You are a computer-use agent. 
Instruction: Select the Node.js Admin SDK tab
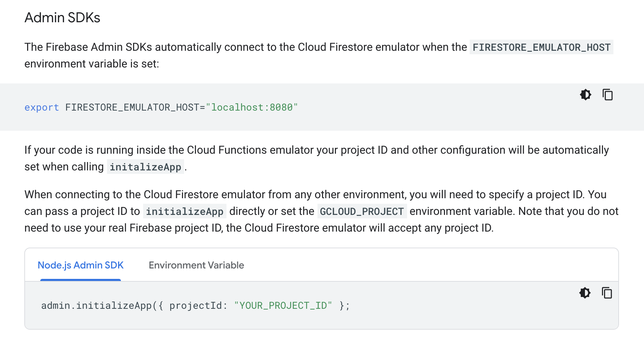coord(81,265)
